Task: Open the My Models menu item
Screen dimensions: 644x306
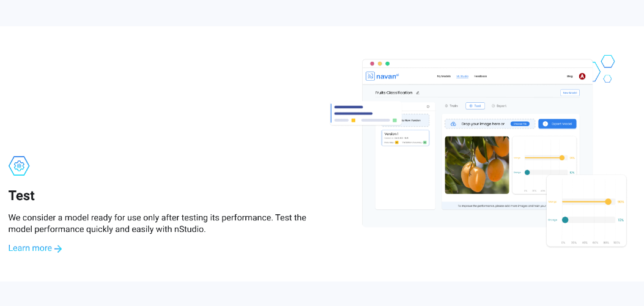Action: (x=443, y=76)
